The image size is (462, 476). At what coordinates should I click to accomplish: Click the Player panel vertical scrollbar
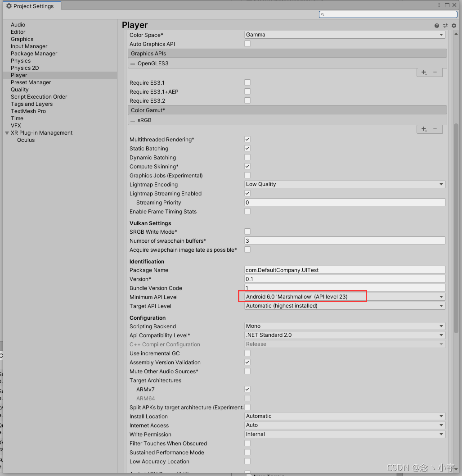(456, 228)
